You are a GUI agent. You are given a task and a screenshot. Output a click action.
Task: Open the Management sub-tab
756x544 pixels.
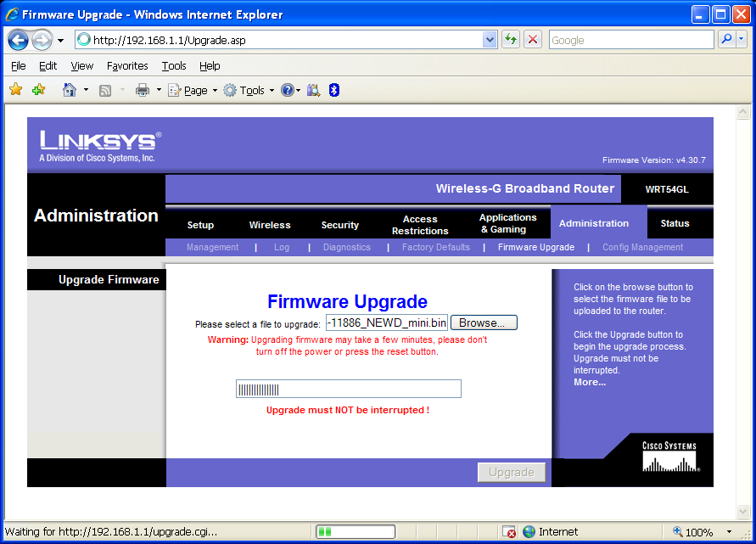coord(213,247)
